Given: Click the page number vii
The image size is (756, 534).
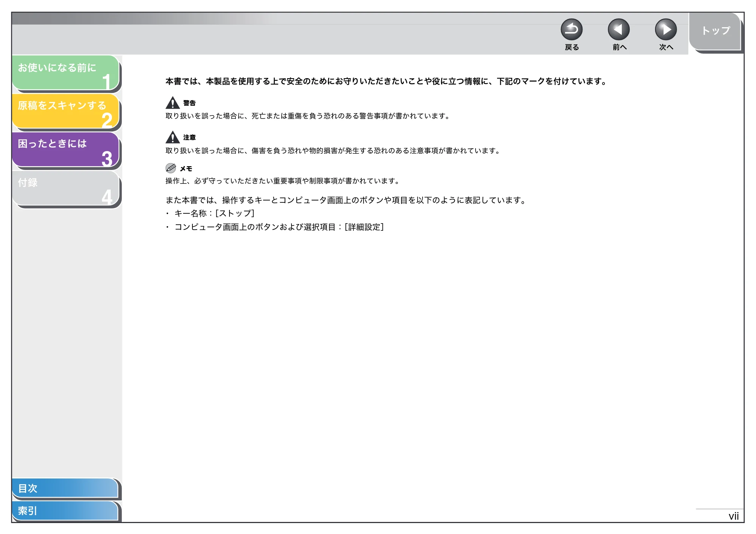Looking at the screenshot, I should click(x=734, y=516).
